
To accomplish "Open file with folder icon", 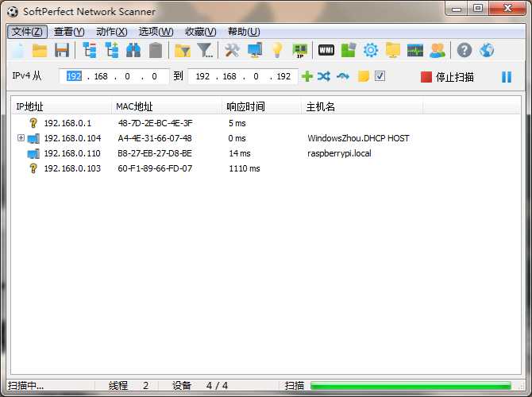I will (x=40, y=51).
